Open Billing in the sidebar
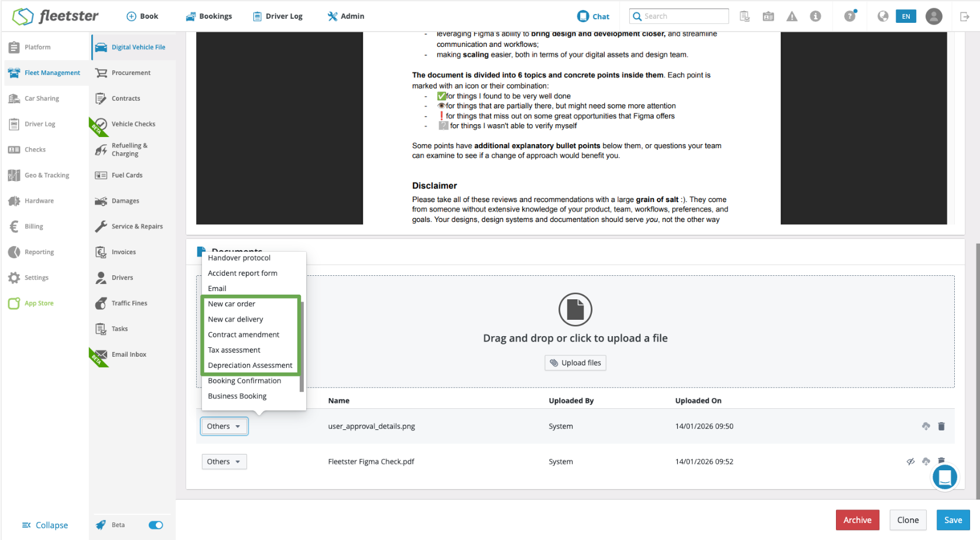Screen dimensions: 980x540 (x=26, y=227)
